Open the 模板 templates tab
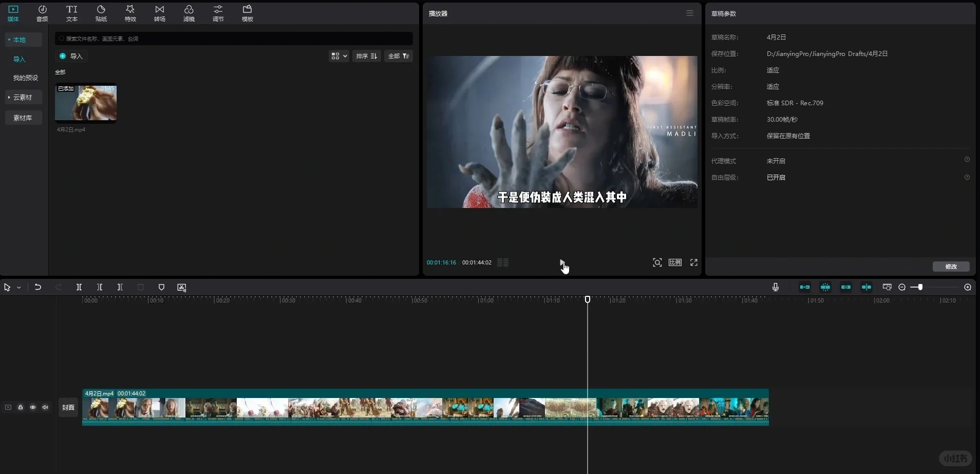This screenshot has width=980, height=474. (248, 13)
